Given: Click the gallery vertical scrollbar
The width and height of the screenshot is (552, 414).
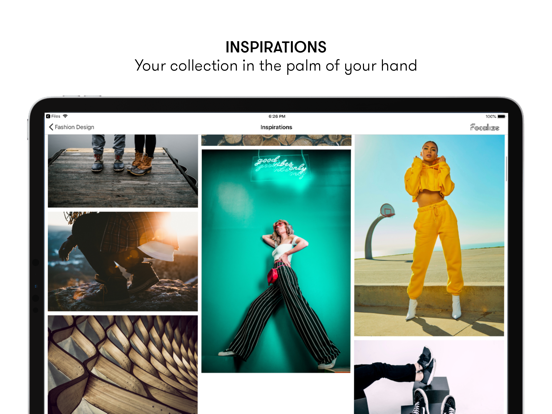Looking at the screenshot, I should [x=506, y=169].
